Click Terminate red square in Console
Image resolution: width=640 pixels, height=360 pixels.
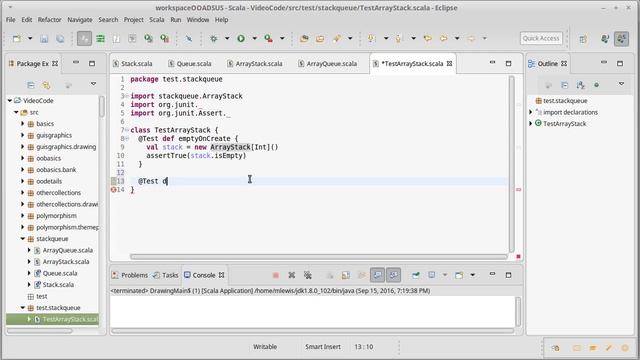pyautogui.click(x=276, y=276)
